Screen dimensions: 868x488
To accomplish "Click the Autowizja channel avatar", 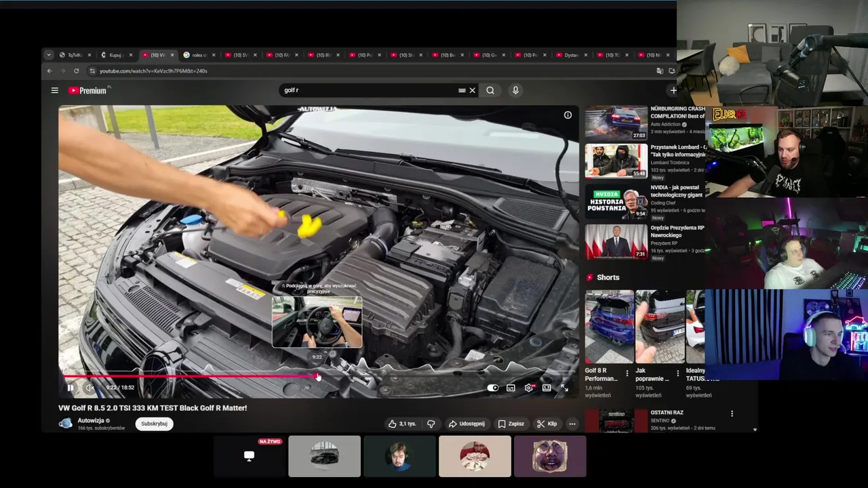I will pos(66,424).
